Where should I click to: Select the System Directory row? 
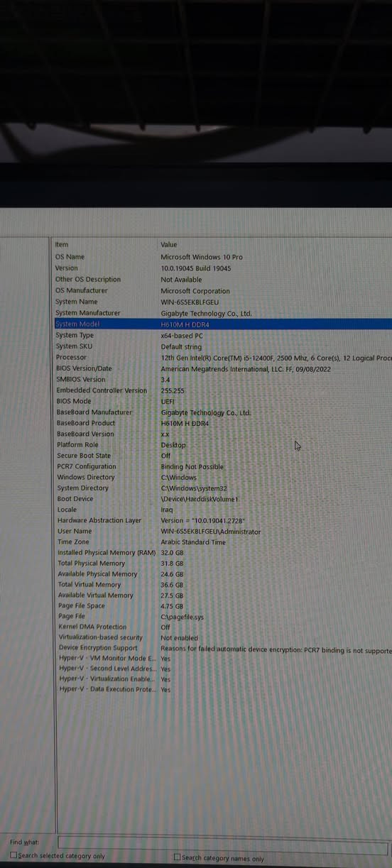click(222, 488)
